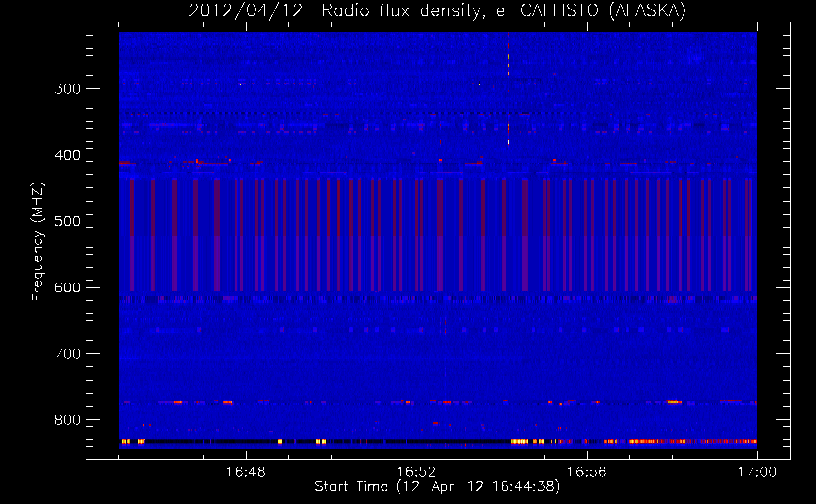Click the 16:48 time tick label
The image size is (816, 504).
pos(246,472)
